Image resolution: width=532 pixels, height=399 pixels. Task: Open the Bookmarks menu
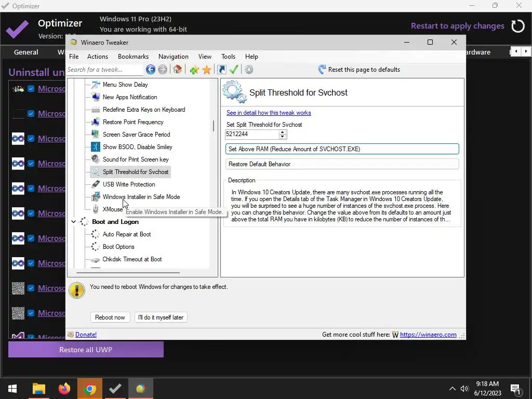click(134, 57)
